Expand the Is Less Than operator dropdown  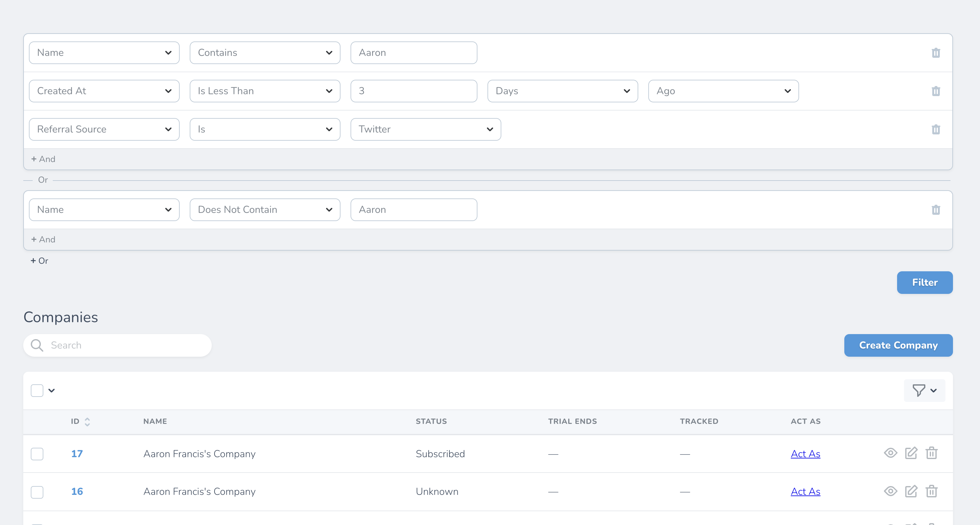[265, 91]
